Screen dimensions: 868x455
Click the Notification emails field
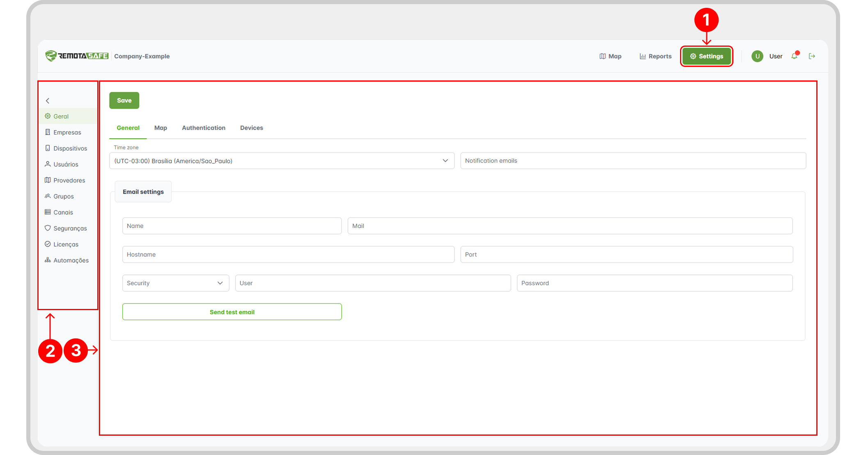pos(633,161)
